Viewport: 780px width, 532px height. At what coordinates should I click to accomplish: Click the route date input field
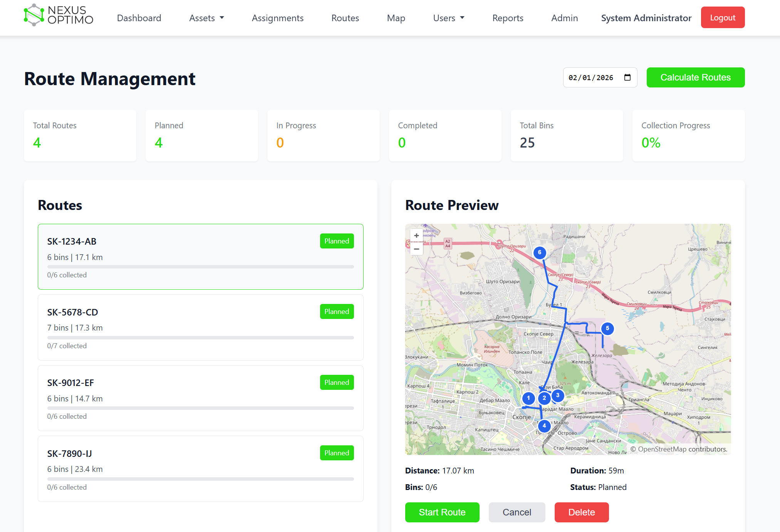(x=591, y=77)
